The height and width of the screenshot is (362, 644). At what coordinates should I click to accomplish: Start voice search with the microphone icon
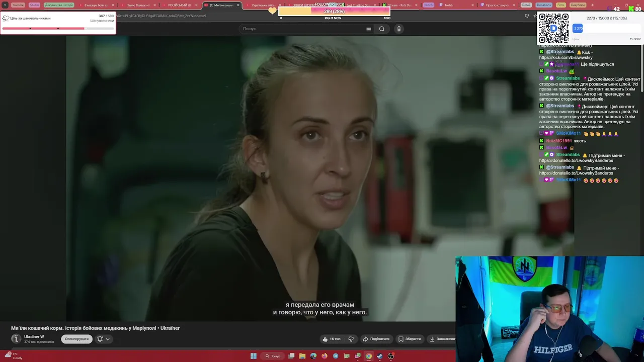coord(399,29)
